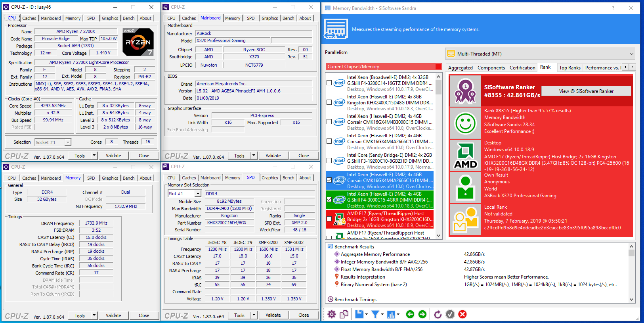The height and width of the screenshot is (323, 644).
Task: Check the Broadwell-E G.Skill F4-3200C14 result
Action: 329,83
